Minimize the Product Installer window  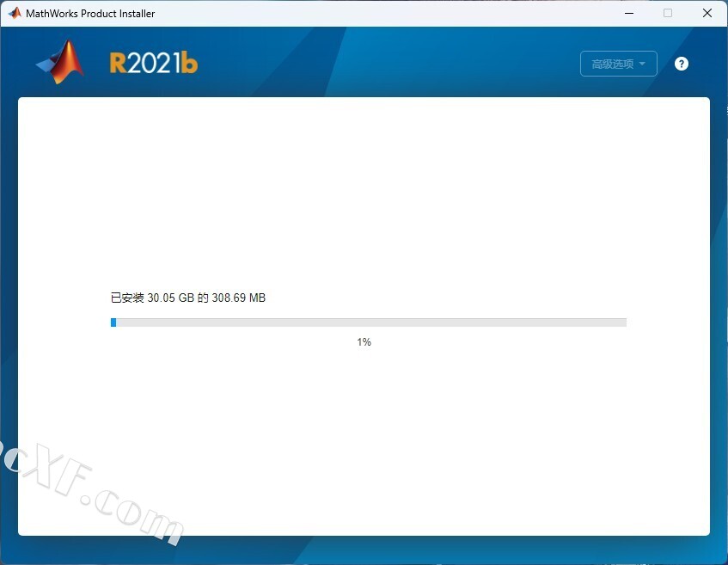[628, 13]
